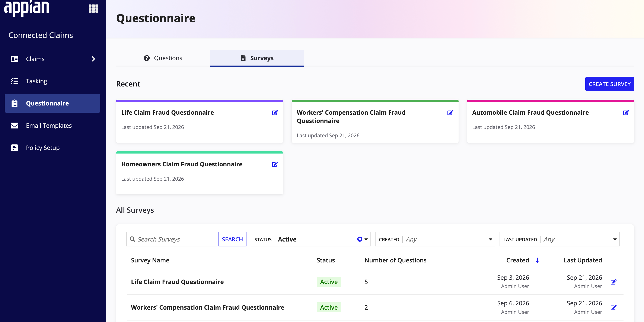Open Workers' Compensation Claim Fraud Questionnaire in table
The image size is (644, 322).
tap(207, 307)
